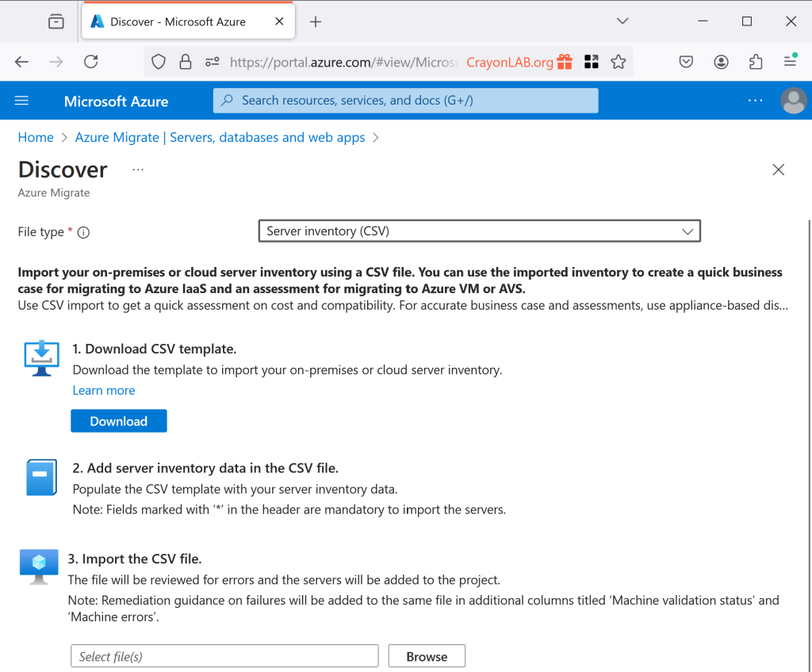Click the browser reload icon
The image size is (812, 672).
tap(91, 62)
